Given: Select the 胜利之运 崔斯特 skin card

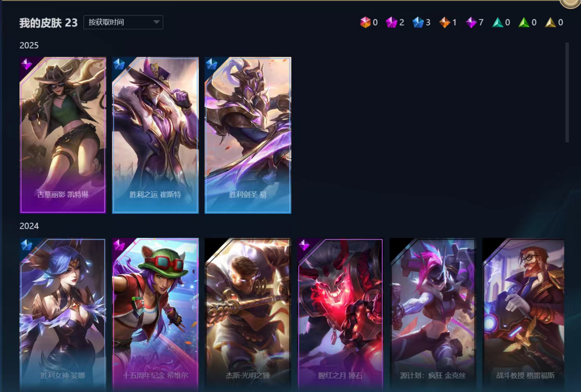Looking at the screenshot, I should tap(155, 135).
